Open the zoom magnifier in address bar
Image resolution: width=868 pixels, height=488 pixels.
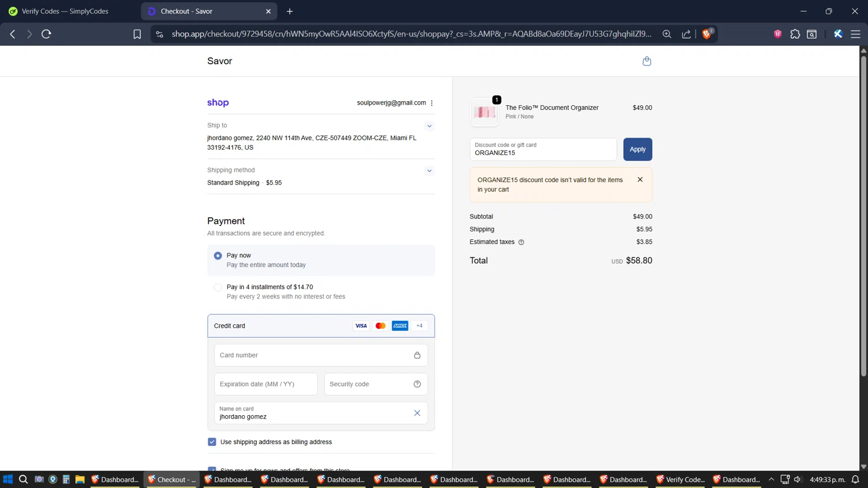click(667, 34)
